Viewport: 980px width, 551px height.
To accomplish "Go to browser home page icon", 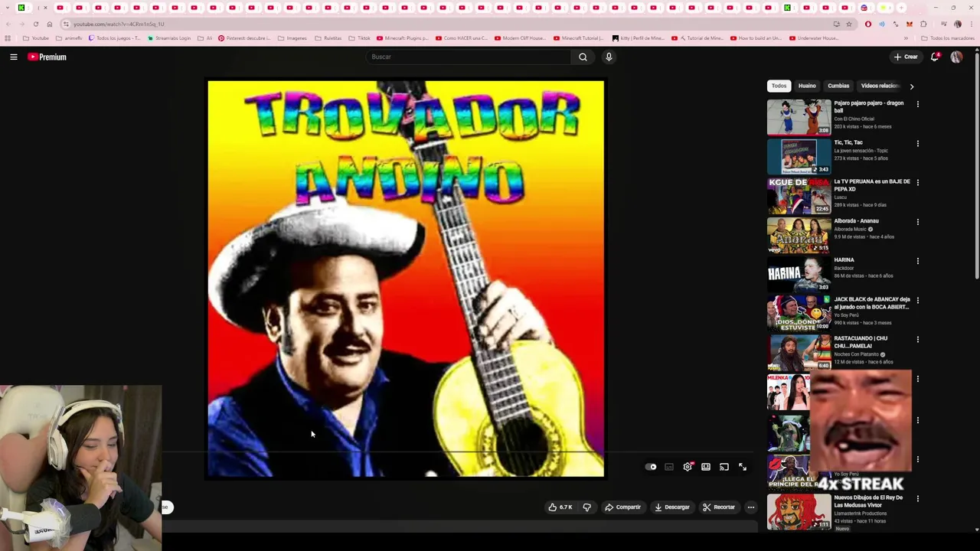I will 50,24.
